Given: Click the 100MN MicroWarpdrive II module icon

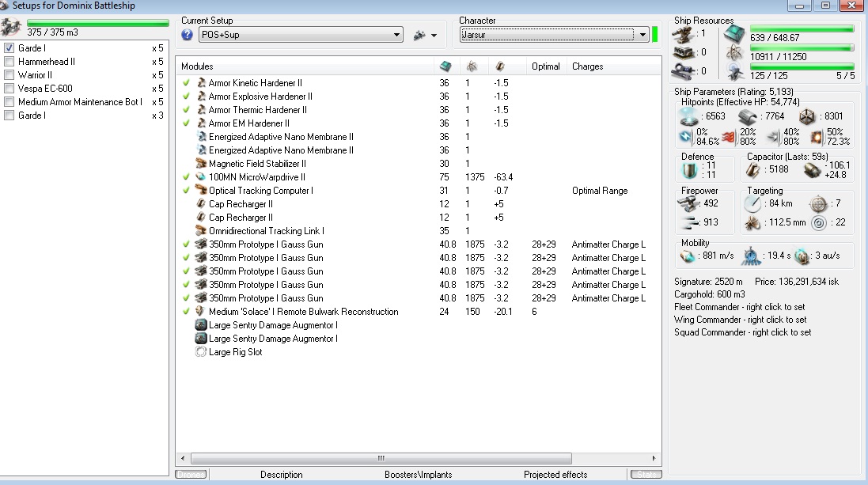Looking at the screenshot, I should click(x=201, y=177).
